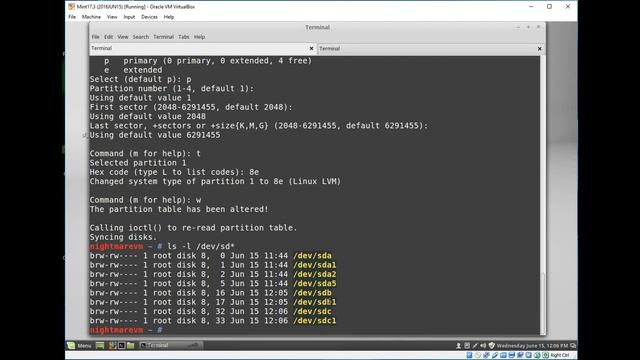
Task: Open VirtualBox View menu
Action: pos(112,17)
